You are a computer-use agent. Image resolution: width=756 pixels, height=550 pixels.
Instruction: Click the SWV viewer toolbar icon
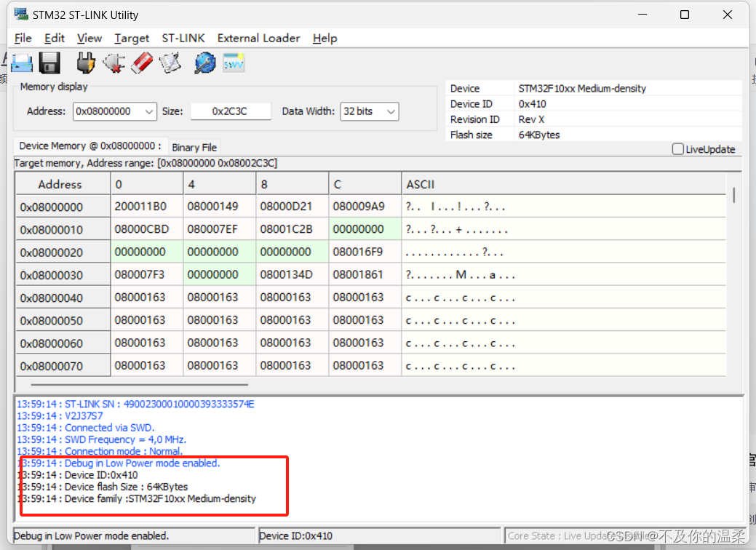234,63
